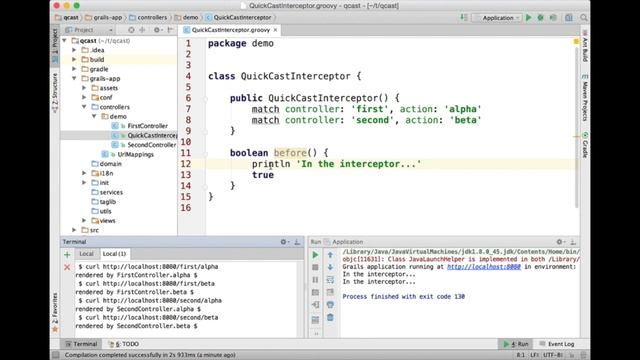Run with coverage icon in top toolbar
Screen dimensions: 640x360
click(x=553, y=18)
